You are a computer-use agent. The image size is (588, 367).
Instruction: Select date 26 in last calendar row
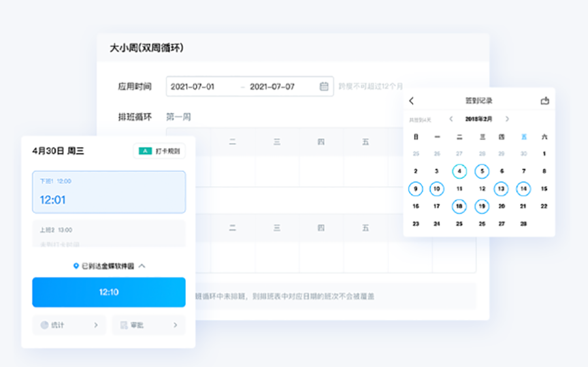pos(482,224)
